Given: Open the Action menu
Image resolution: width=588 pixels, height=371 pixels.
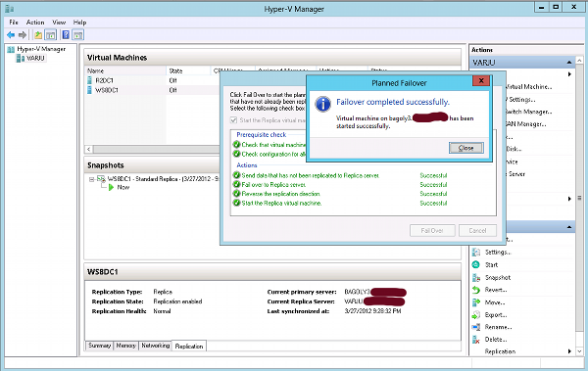Looking at the screenshot, I should [x=35, y=23].
